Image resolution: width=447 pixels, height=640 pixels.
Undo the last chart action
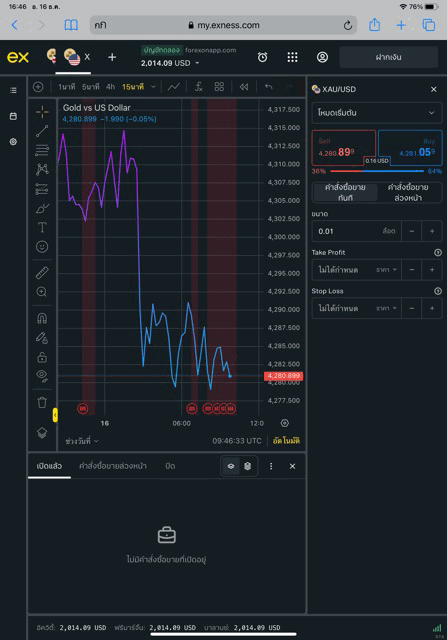tap(269, 87)
